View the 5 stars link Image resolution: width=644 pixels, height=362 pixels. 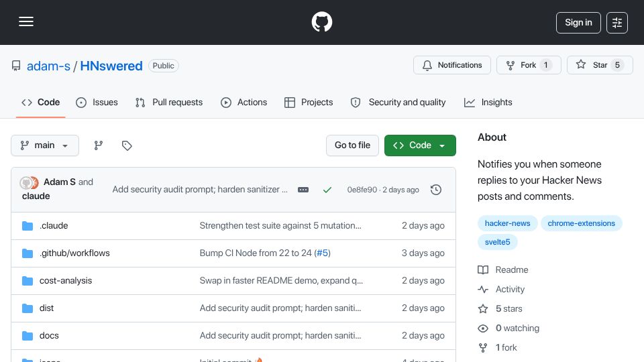coord(500,308)
